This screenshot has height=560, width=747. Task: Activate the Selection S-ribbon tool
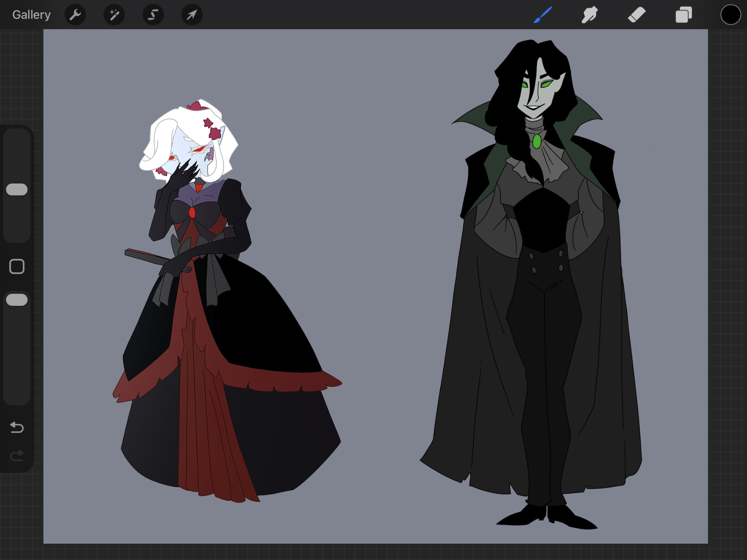click(x=153, y=15)
